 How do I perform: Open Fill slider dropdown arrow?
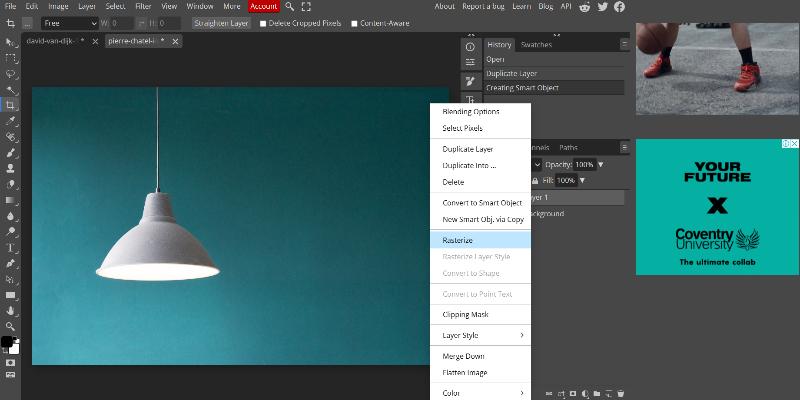pos(582,181)
